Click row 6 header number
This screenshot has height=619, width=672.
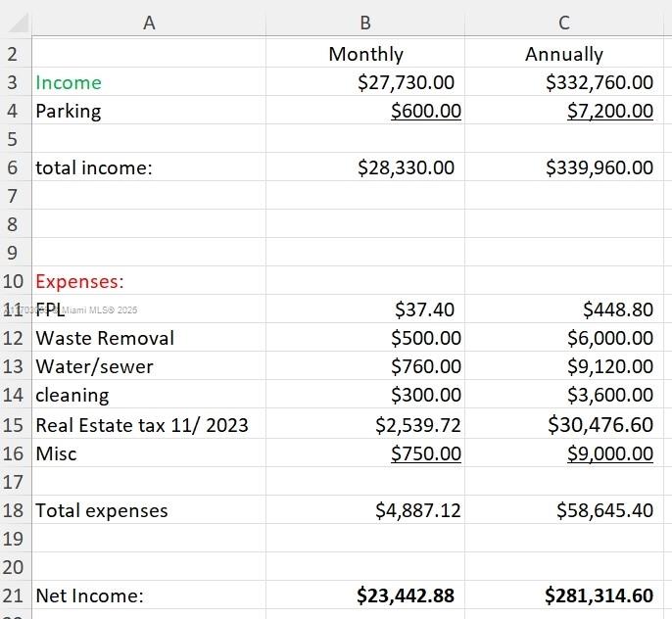coord(13,167)
